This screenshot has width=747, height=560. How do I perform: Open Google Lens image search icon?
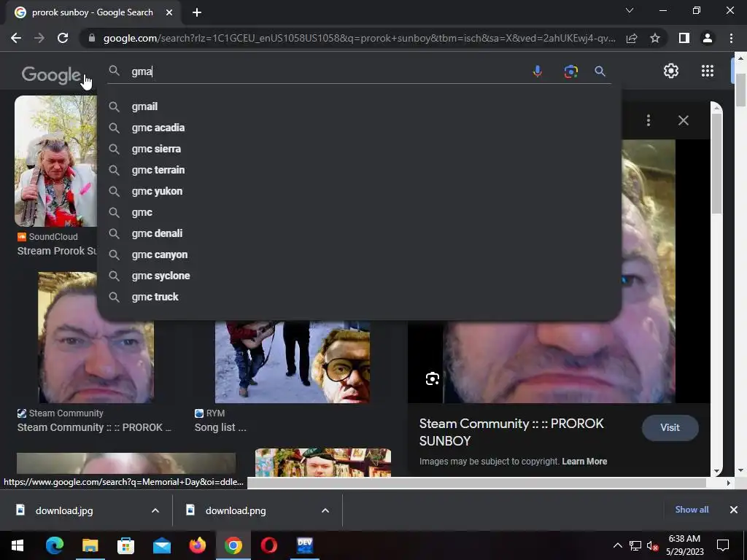point(570,71)
